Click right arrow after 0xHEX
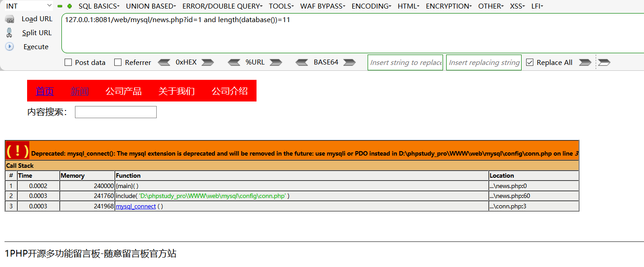This screenshot has height=267, width=644. click(208, 63)
